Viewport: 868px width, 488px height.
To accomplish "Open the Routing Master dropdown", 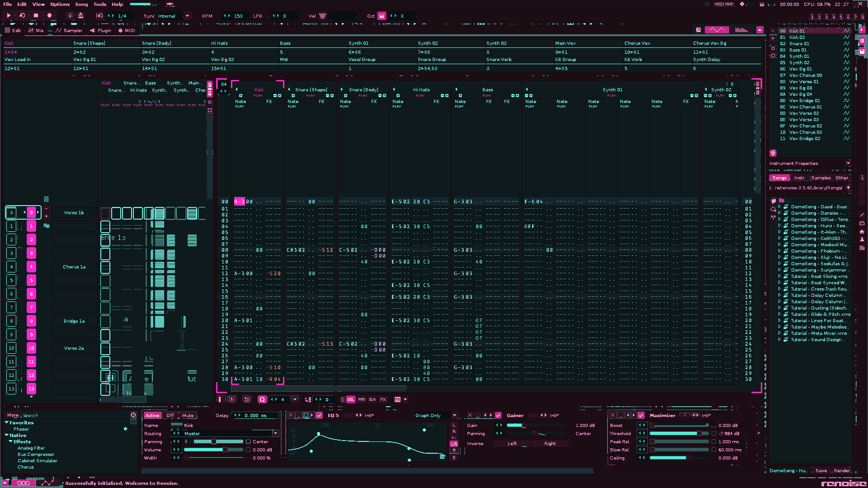I will pyautogui.click(x=275, y=433).
